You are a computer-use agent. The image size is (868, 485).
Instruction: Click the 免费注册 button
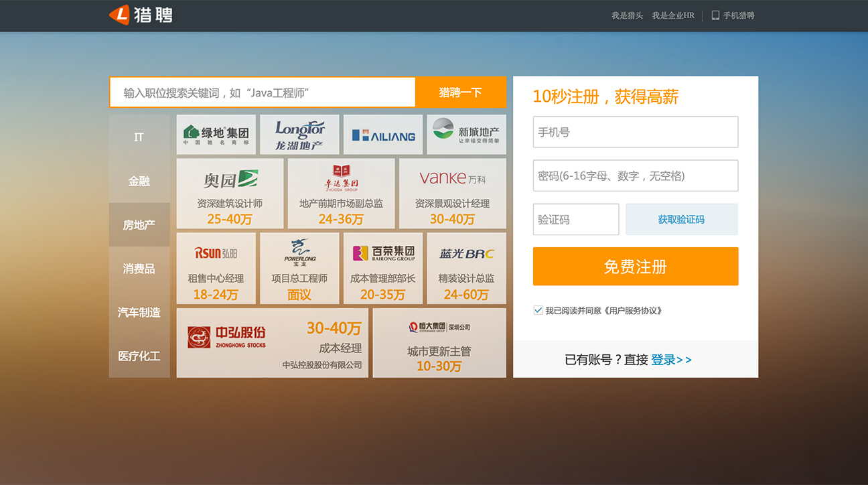click(x=636, y=267)
